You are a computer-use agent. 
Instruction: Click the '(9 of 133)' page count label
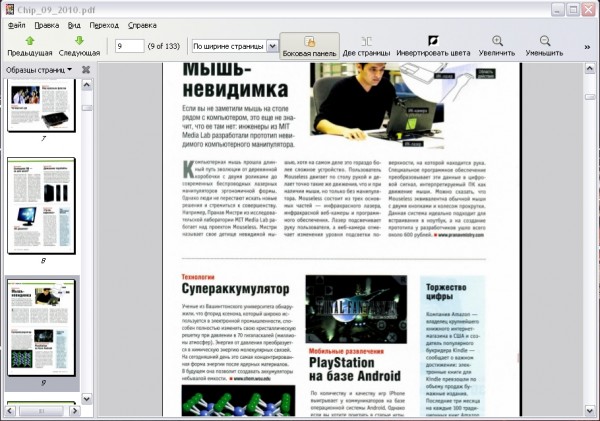[x=164, y=46]
